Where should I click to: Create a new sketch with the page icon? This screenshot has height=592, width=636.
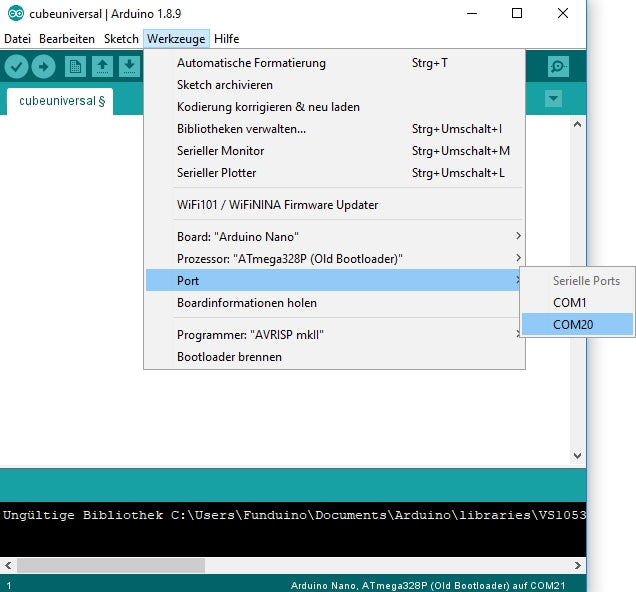click(x=75, y=66)
